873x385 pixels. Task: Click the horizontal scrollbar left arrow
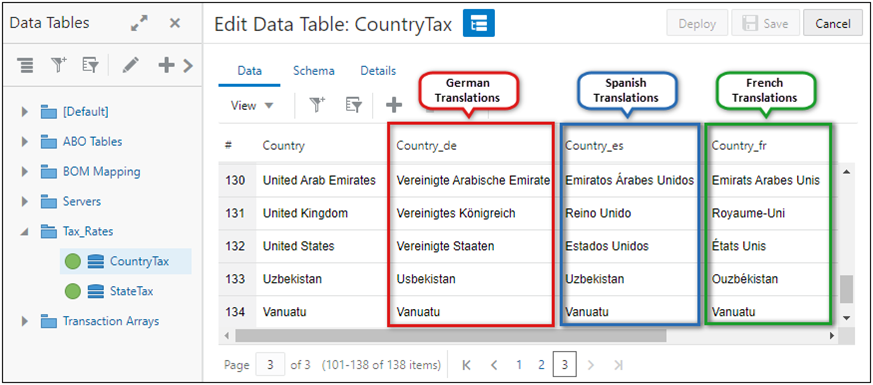pyautogui.click(x=226, y=335)
